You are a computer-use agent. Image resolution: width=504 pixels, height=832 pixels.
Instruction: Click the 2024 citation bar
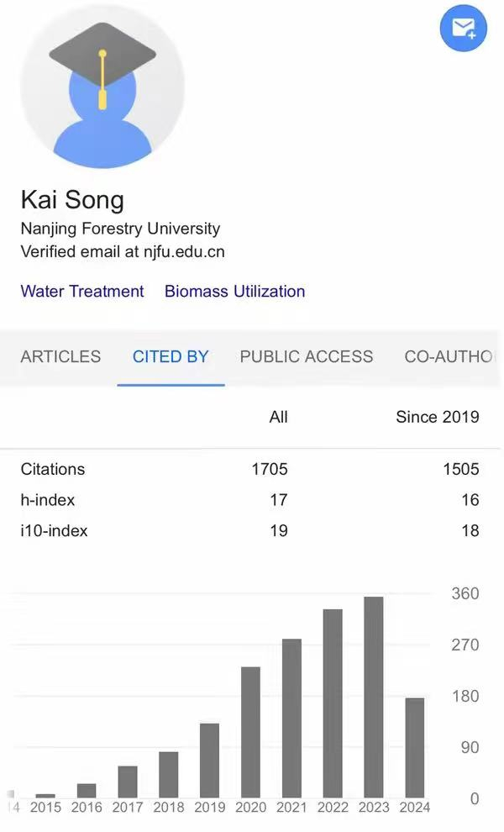click(x=415, y=748)
